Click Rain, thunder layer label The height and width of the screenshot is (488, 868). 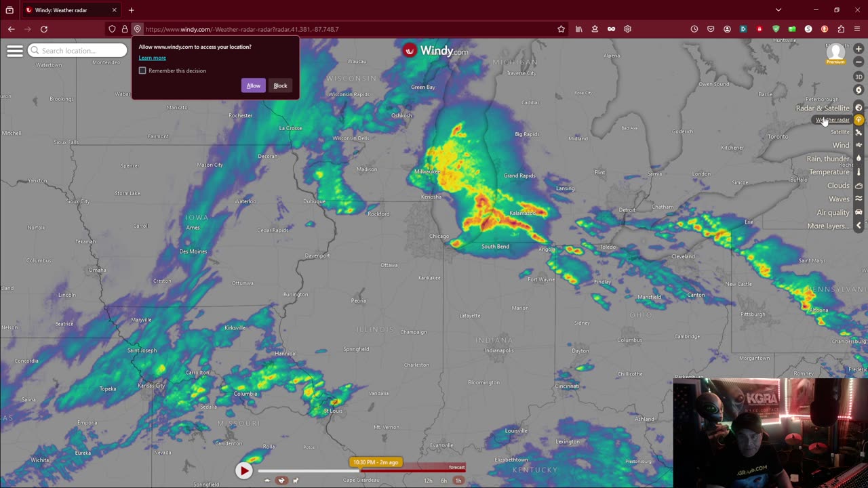[828, 159]
